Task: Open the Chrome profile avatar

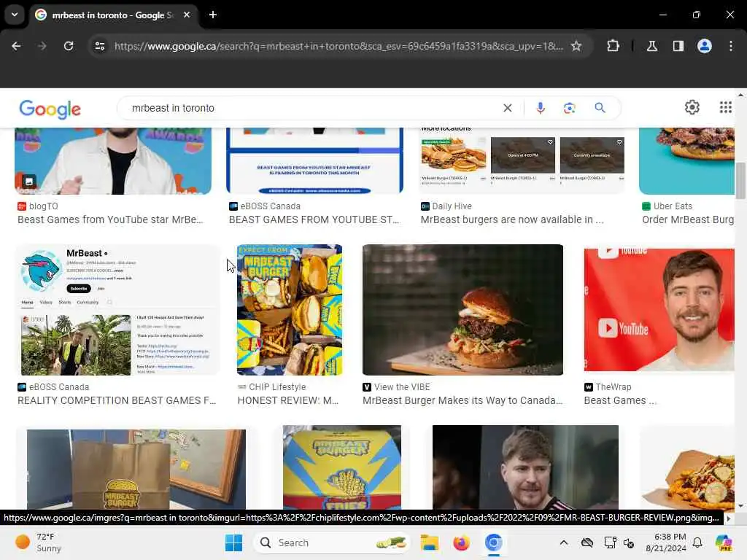Action: [x=705, y=46]
